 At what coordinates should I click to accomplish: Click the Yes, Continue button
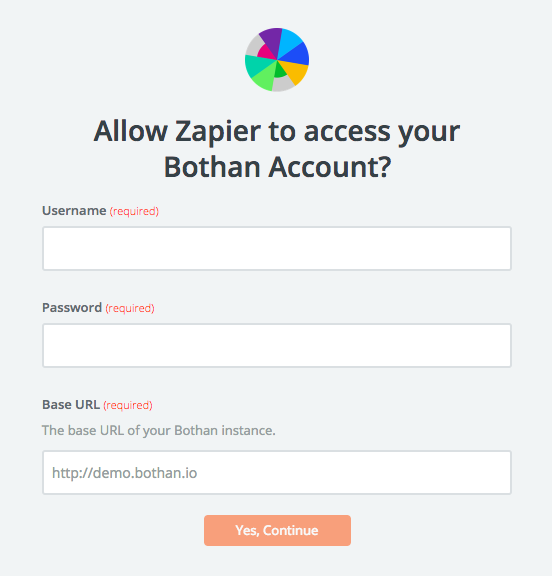click(x=277, y=530)
